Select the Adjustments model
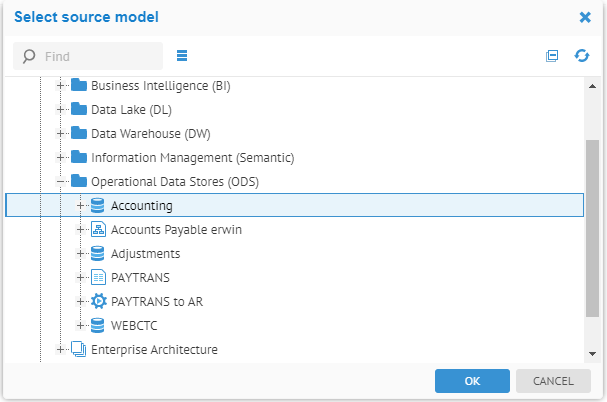Viewport: 607px width, 402px height. 145,254
